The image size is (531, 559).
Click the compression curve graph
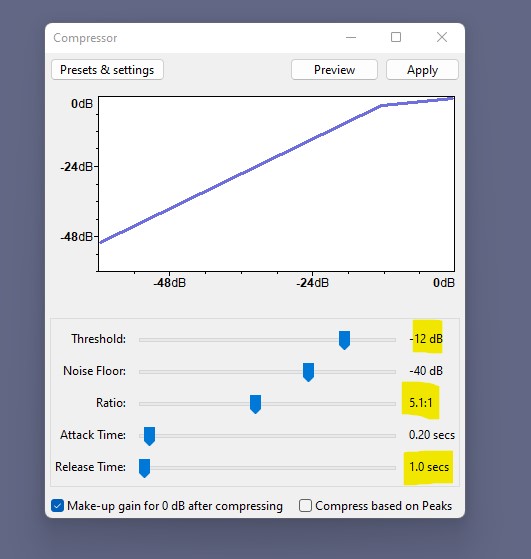(x=276, y=184)
